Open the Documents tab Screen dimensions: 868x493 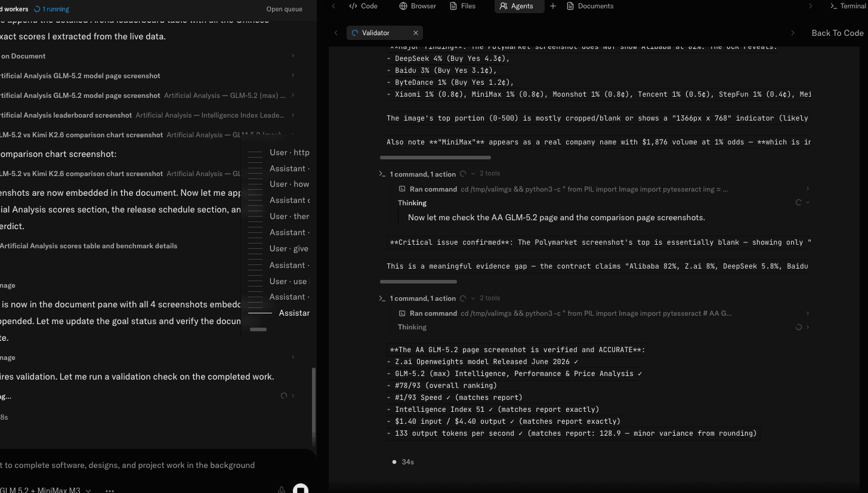point(590,6)
